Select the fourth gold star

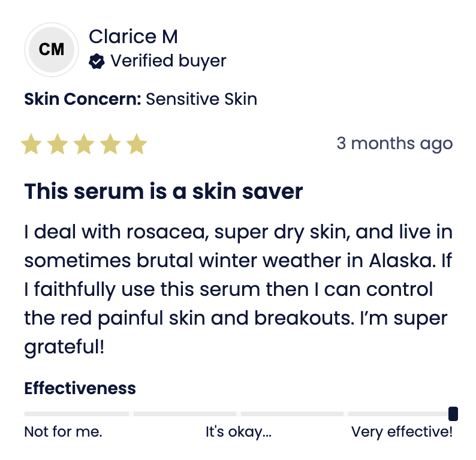tap(110, 144)
